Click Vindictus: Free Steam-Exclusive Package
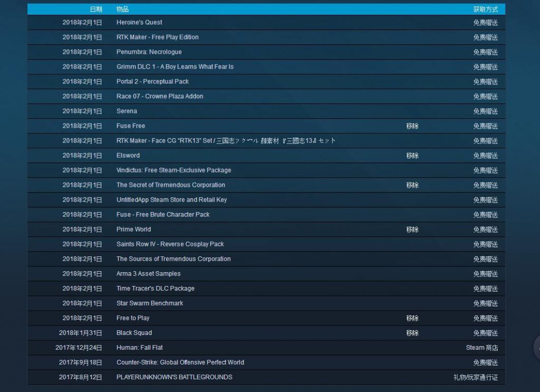The image size is (540, 392). 174,170
